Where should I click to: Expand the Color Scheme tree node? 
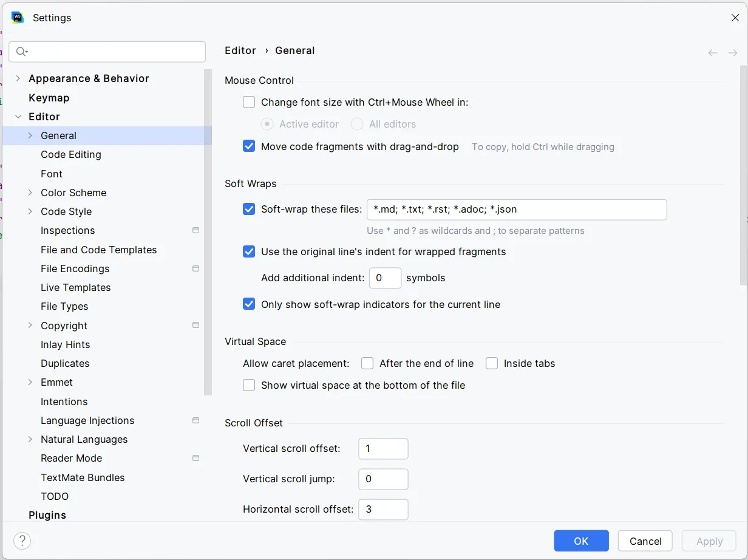point(30,193)
